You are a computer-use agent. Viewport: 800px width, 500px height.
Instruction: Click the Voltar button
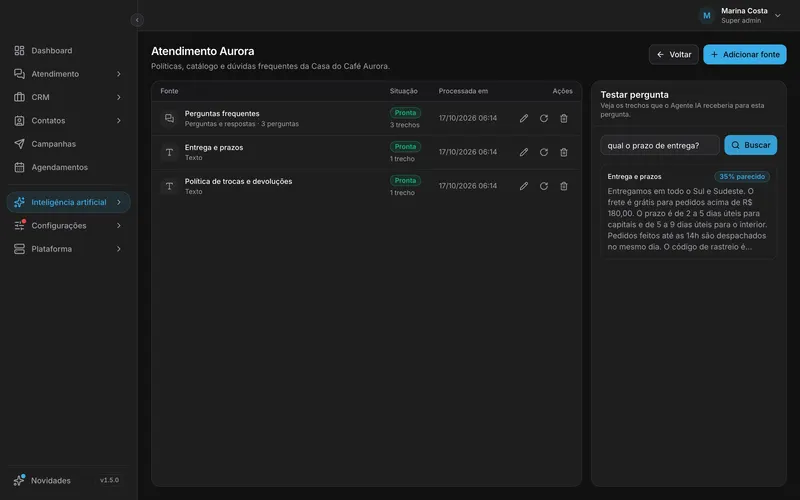[673, 55]
